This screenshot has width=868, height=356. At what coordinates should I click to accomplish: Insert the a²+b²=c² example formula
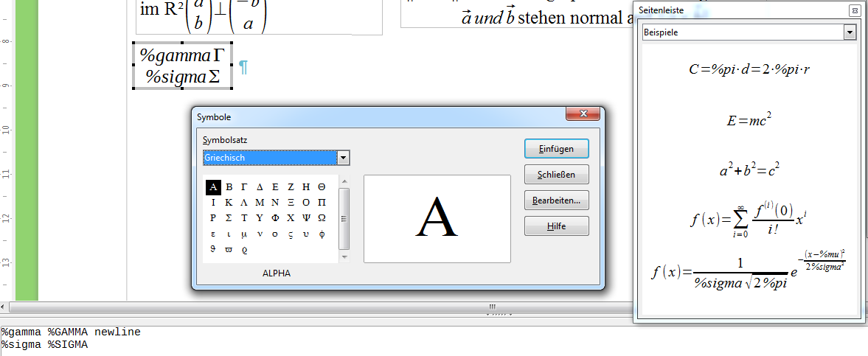pyautogui.click(x=749, y=170)
